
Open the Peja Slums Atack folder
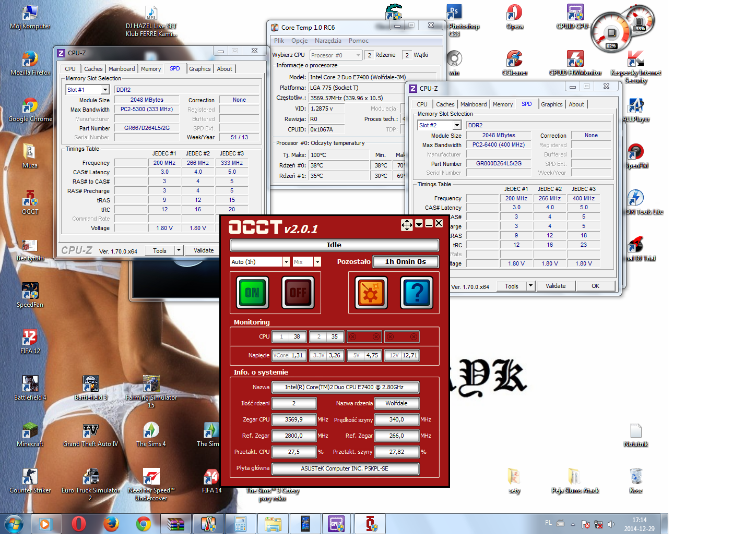[x=575, y=481]
